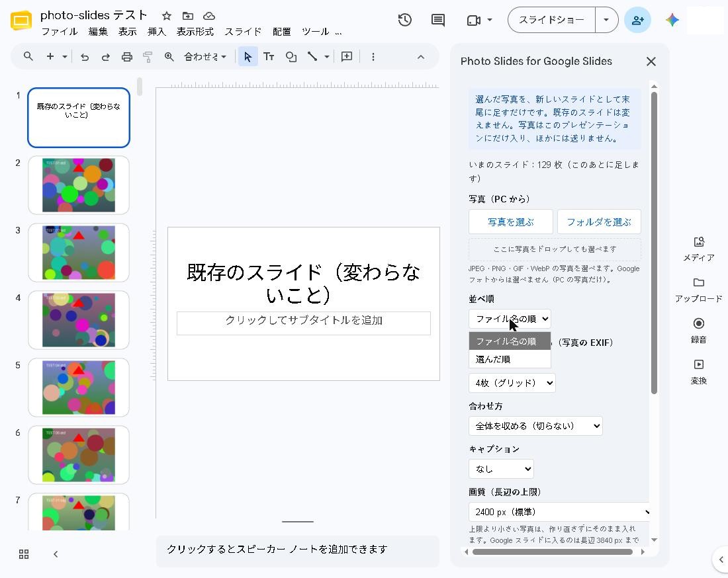Click the move to folder icon
Viewport: 728px width, 578px height.
(187, 17)
